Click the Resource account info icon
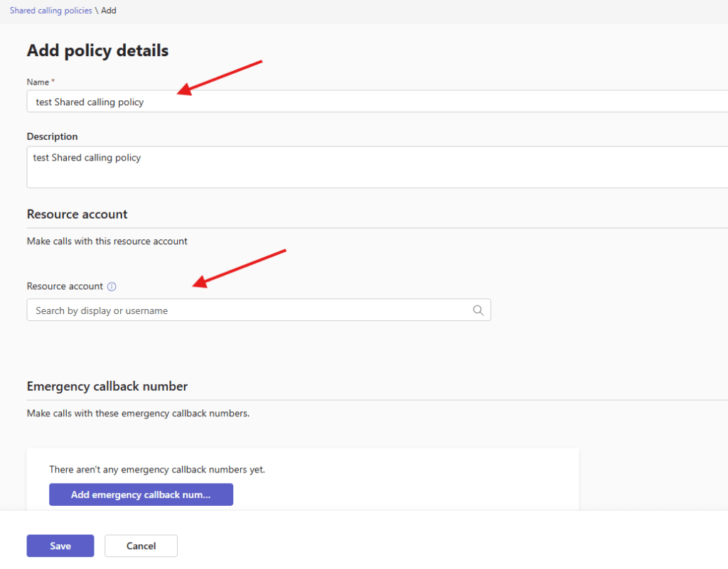The height and width of the screenshot is (569, 728). tap(112, 286)
